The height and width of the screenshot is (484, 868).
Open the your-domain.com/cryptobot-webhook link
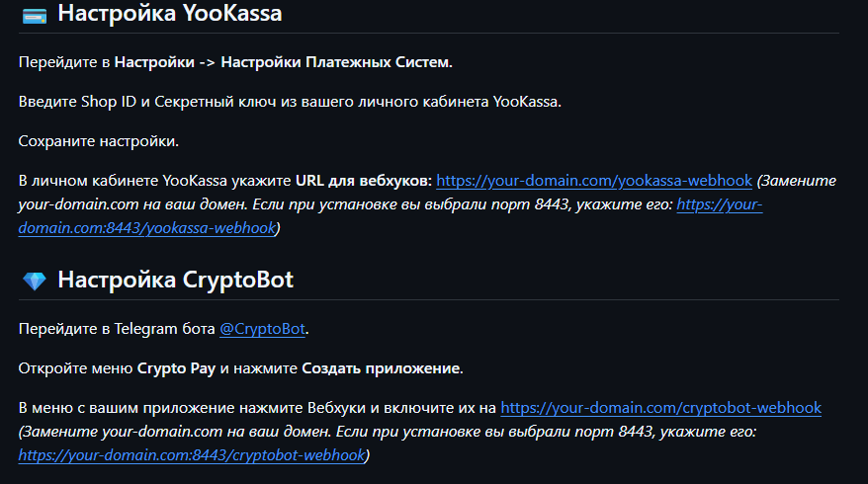coord(660,407)
